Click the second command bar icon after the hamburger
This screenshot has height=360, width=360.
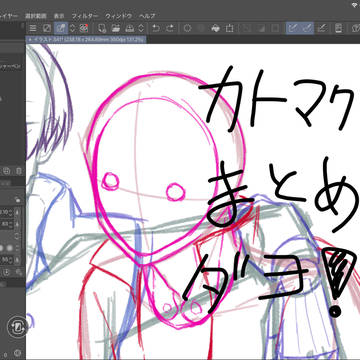pyautogui.click(x=47, y=28)
